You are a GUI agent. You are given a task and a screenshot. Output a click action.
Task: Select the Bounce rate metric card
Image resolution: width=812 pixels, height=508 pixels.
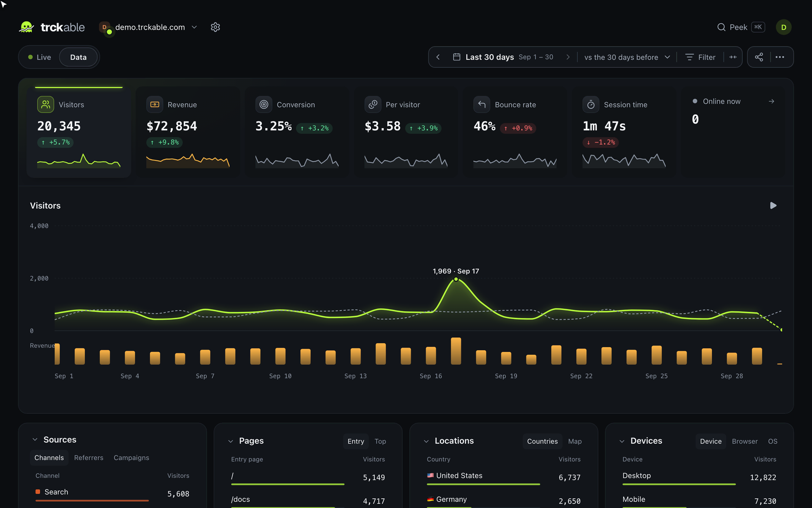point(515,132)
